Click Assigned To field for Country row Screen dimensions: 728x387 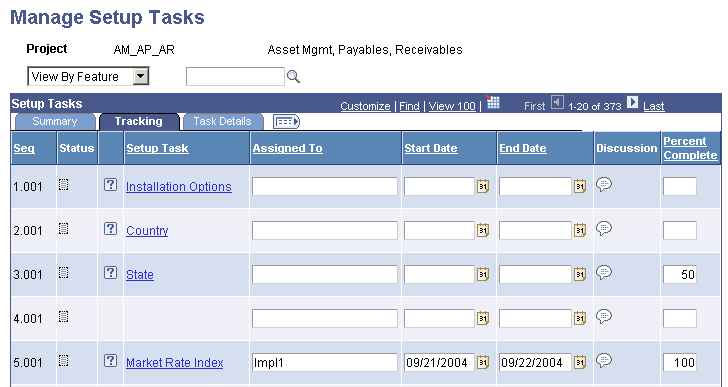coord(325,231)
